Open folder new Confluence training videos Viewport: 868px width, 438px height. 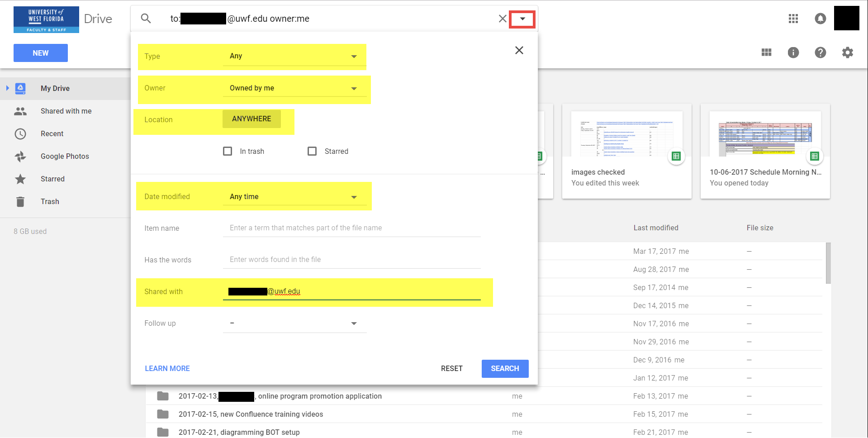pos(251,414)
